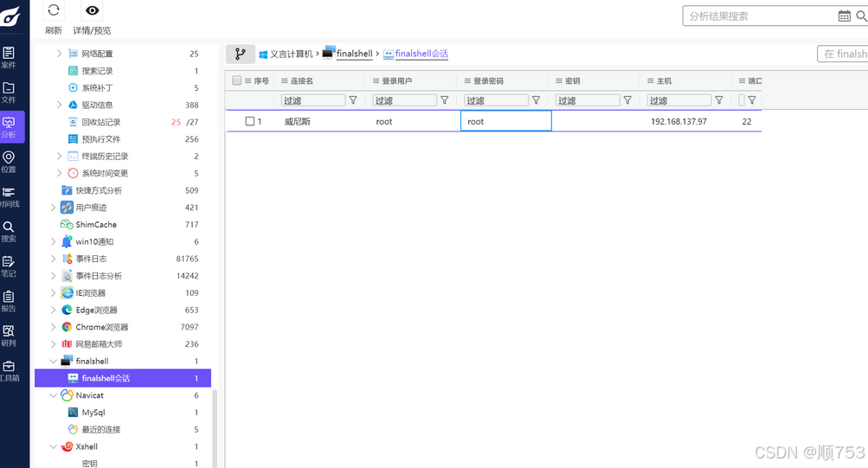Select 系统补丁 tree item
Viewport: 868px width, 468px height.
click(98, 87)
